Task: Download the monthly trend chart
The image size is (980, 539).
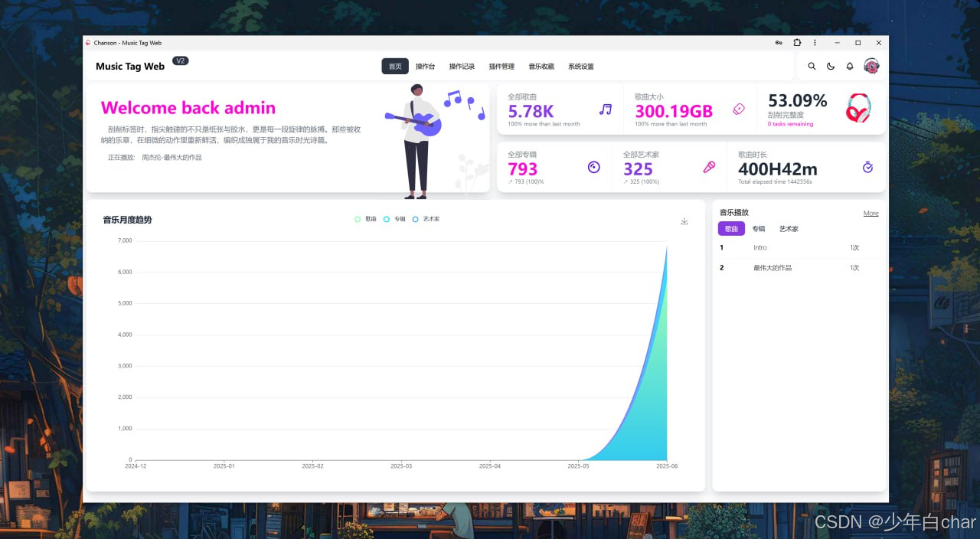Action: click(x=684, y=221)
